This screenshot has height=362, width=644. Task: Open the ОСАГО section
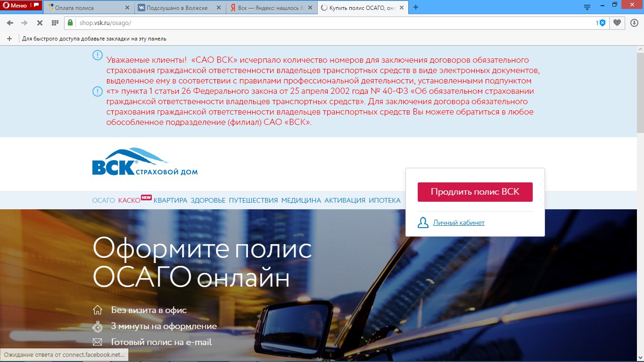(104, 200)
